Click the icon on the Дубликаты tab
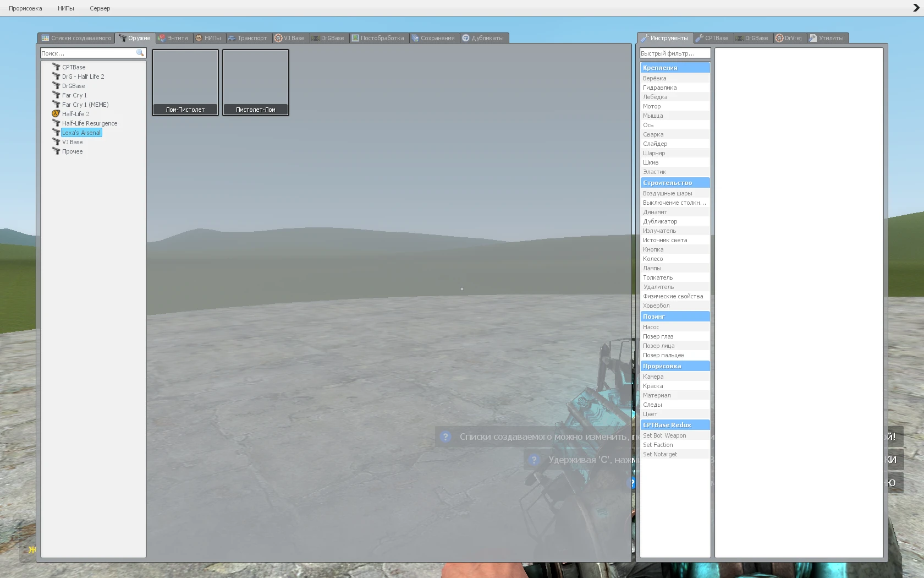This screenshot has width=924, height=578. coord(466,38)
